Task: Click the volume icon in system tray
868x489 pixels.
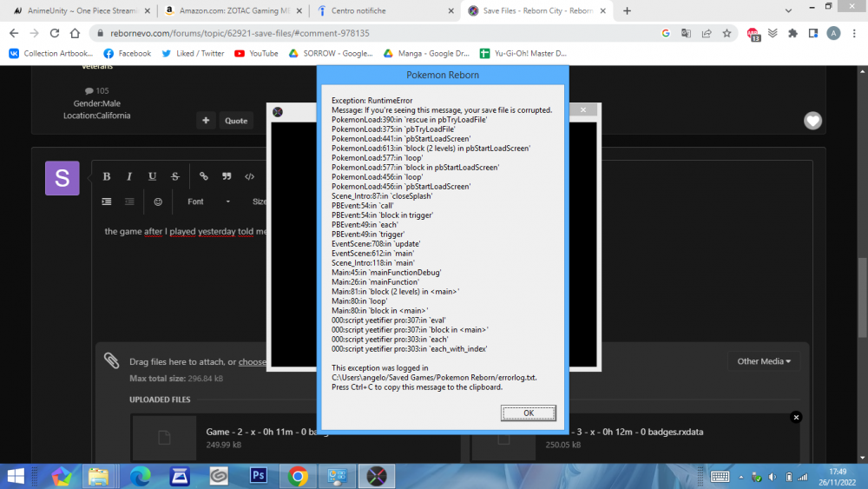Action: (773, 477)
